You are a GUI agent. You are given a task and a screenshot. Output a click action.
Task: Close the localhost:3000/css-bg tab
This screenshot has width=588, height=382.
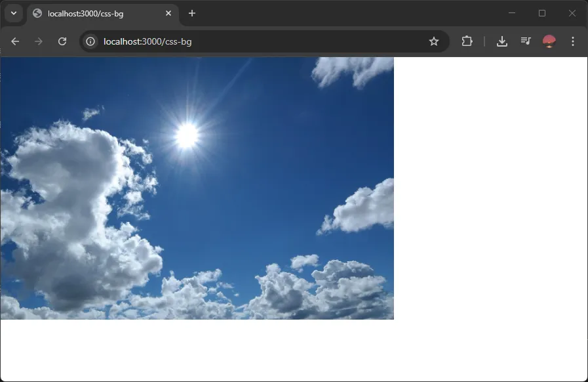(x=168, y=13)
